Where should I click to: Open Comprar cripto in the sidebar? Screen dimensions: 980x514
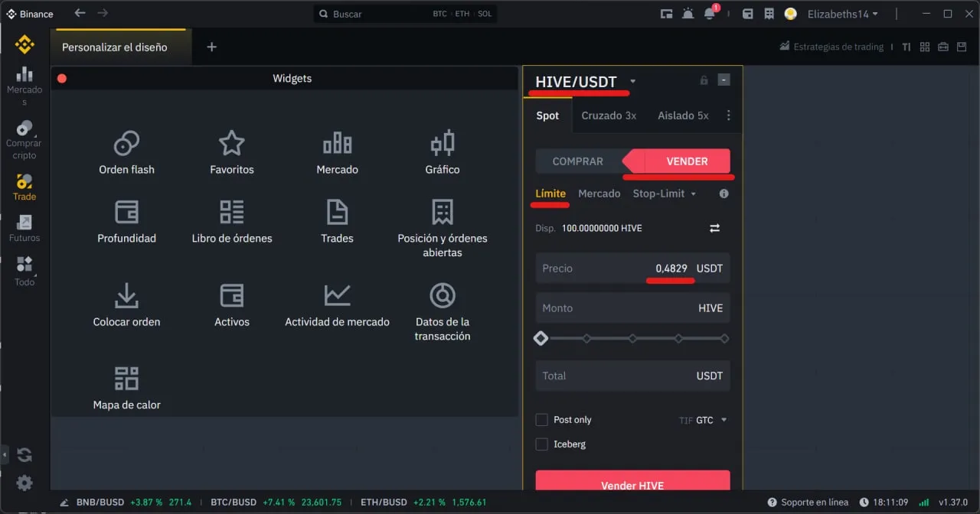coord(24,139)
